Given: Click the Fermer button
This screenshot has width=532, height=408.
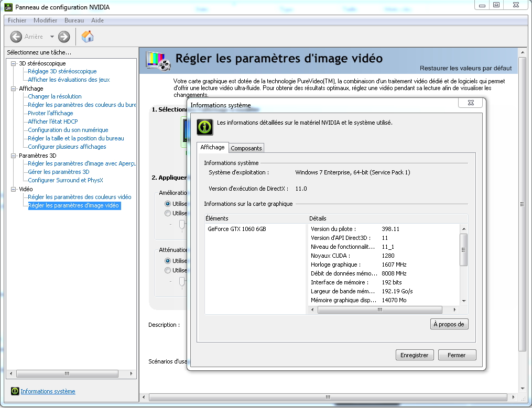Looking at the screenshot, I should pyautogui.click(x=457, y=355).
